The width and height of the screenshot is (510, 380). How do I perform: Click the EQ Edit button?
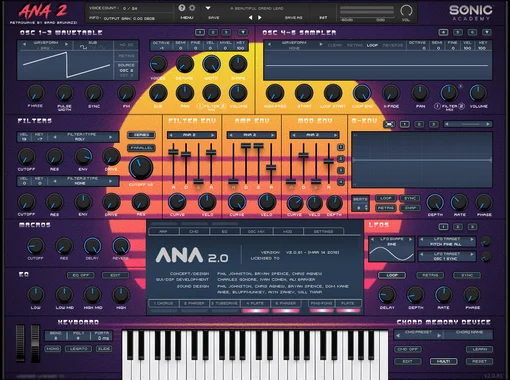pyautogui.click(x=115, y=275)
